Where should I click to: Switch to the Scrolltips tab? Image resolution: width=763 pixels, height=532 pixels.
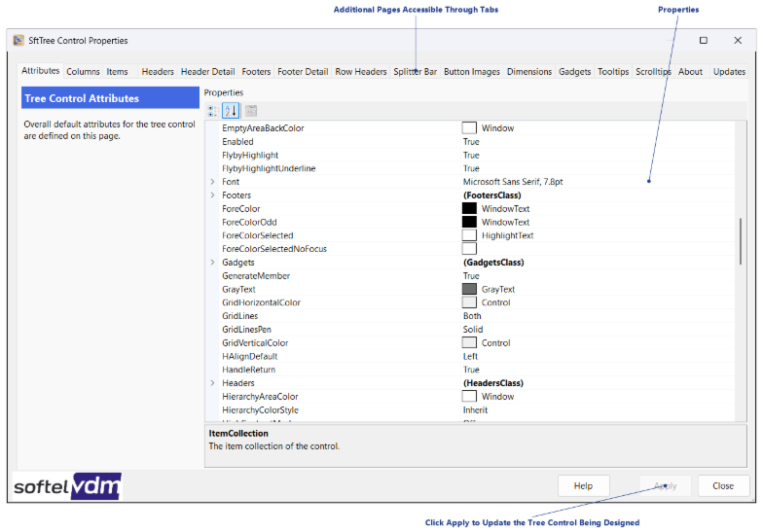[x=654, y=72]
